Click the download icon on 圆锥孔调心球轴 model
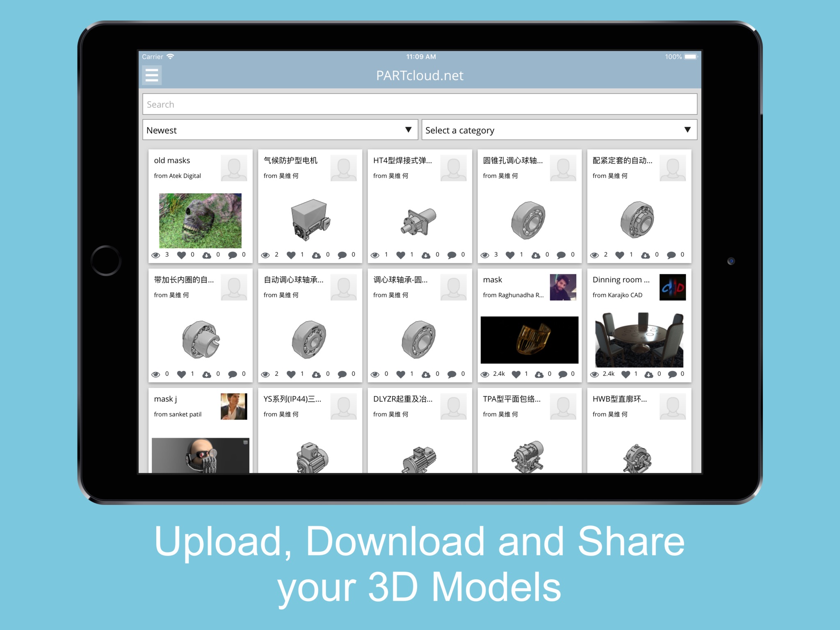Screen dimensions: 840x630 [539, 256]
